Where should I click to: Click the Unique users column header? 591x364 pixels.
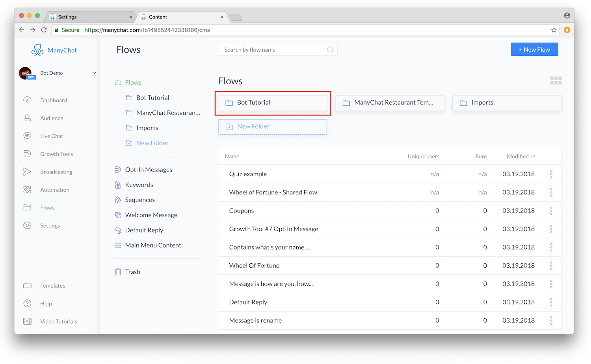click(424, 156)
